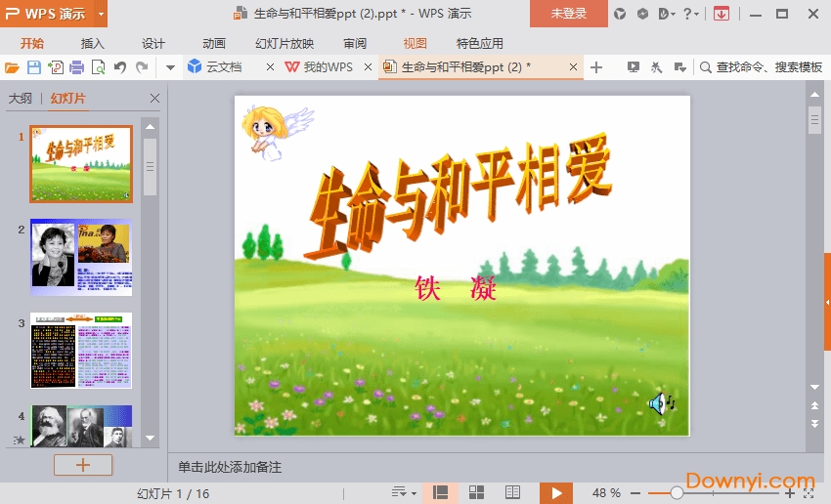
Task: Click the Save icon in quick toolbar
Action: click(x=33, y=67)
